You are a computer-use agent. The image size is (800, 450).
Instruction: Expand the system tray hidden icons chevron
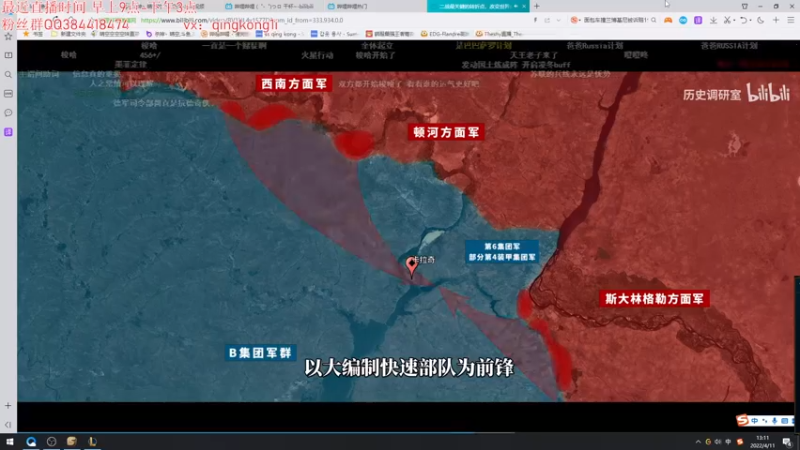[x=697, y=442]
